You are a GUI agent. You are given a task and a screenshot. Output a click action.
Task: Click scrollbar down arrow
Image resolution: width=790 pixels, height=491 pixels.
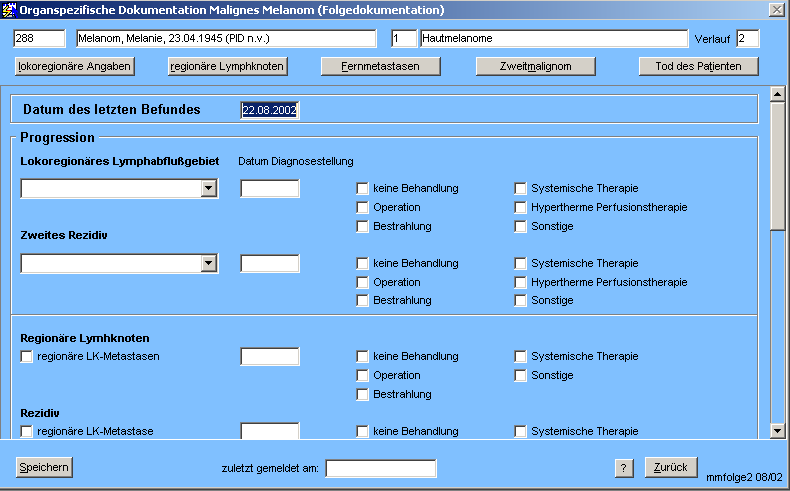(777, 430)
